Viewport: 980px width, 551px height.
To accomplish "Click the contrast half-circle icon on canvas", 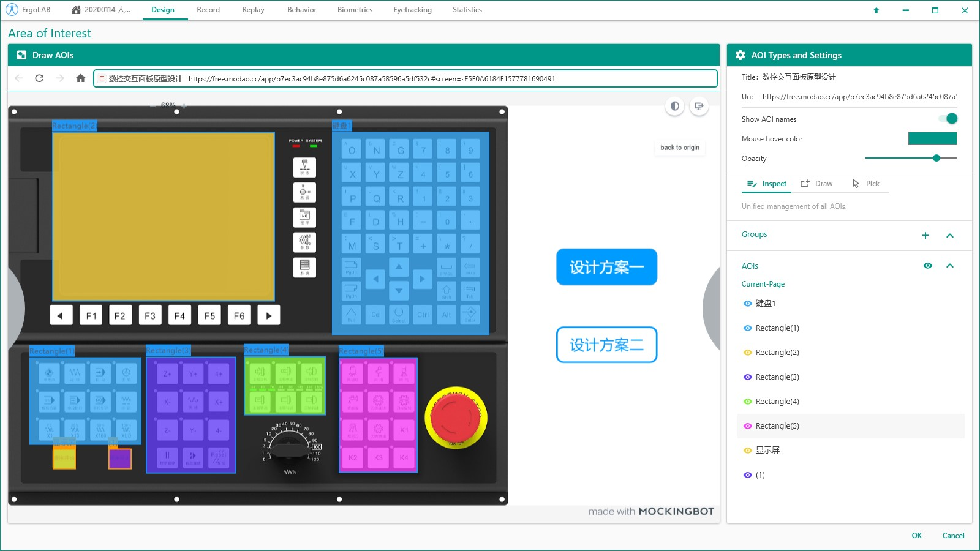I will coord(674,106).
